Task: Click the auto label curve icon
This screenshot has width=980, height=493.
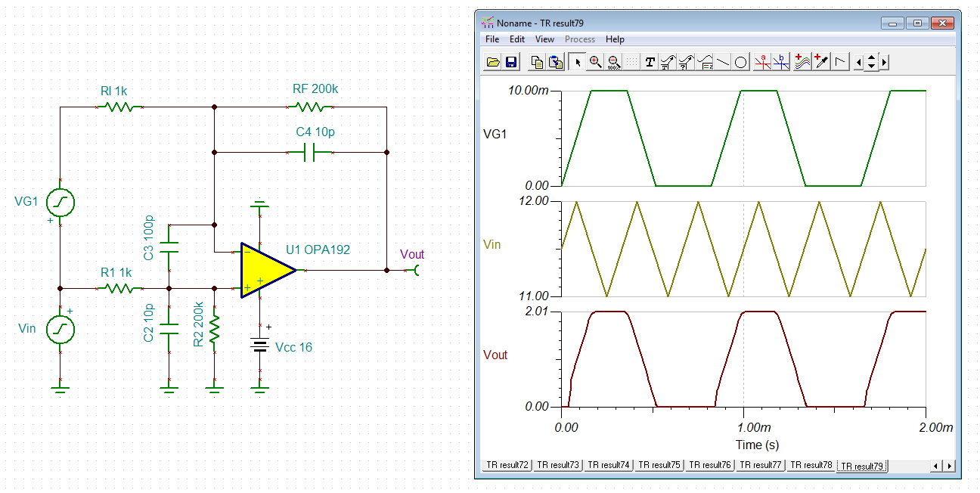Action: (x=668, y=62)
